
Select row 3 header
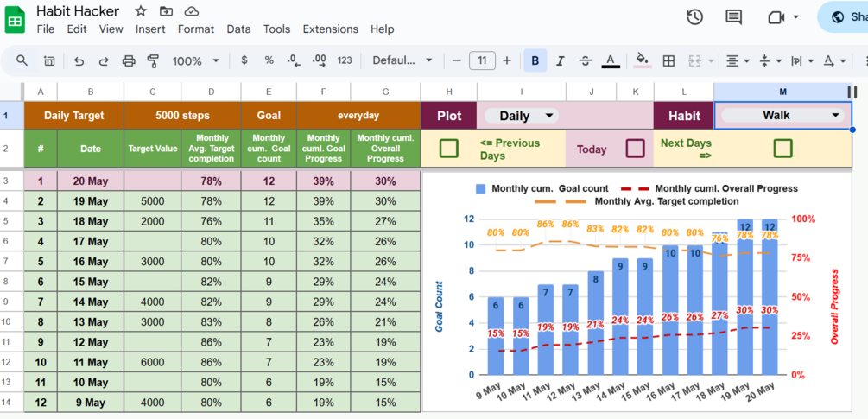(11, 181)
